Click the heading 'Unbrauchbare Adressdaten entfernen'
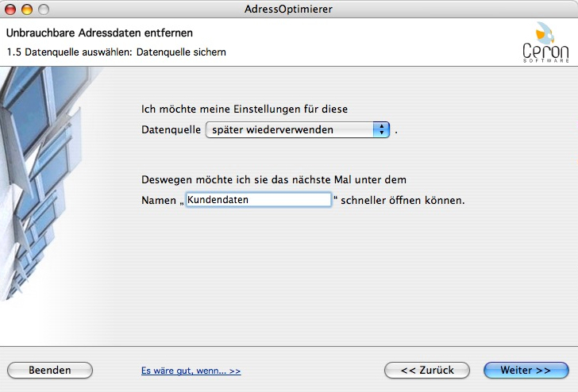Viewport: 578px width, 392px height. tap(100, 33)
